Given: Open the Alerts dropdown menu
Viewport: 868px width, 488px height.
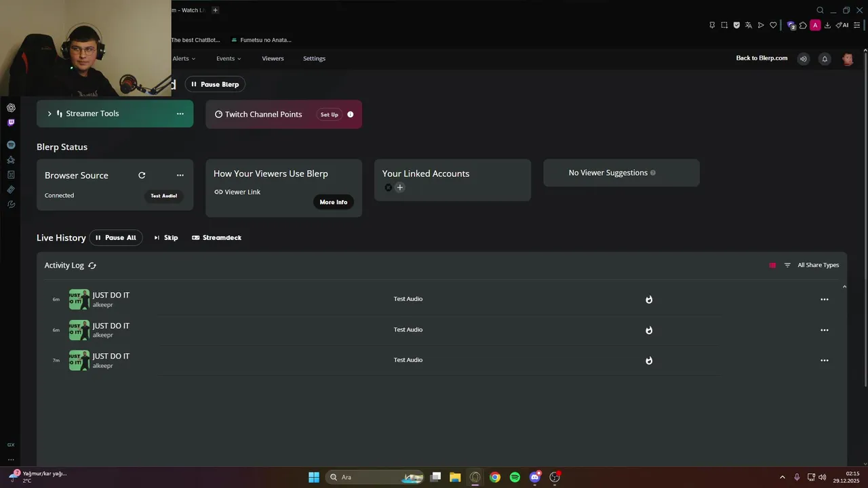Looking at the screenshot, I should coord(184,59).
